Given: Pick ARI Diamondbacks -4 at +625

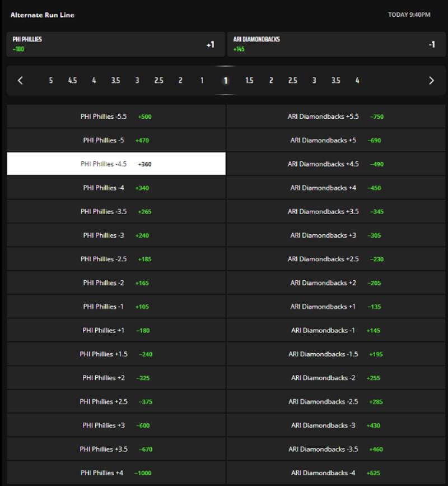Looking at the screenshot, I should tap(336, 473).
